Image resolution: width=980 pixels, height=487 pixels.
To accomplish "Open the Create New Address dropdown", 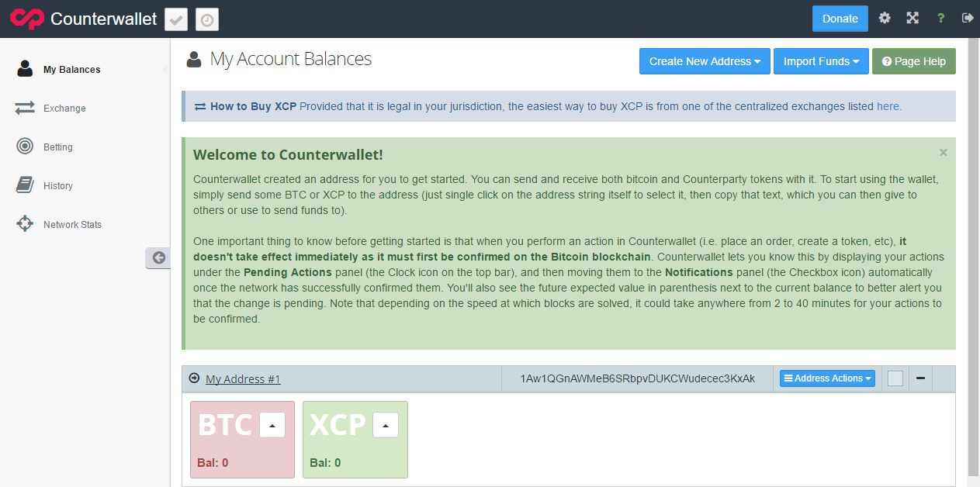I will [x=705, y=61].
